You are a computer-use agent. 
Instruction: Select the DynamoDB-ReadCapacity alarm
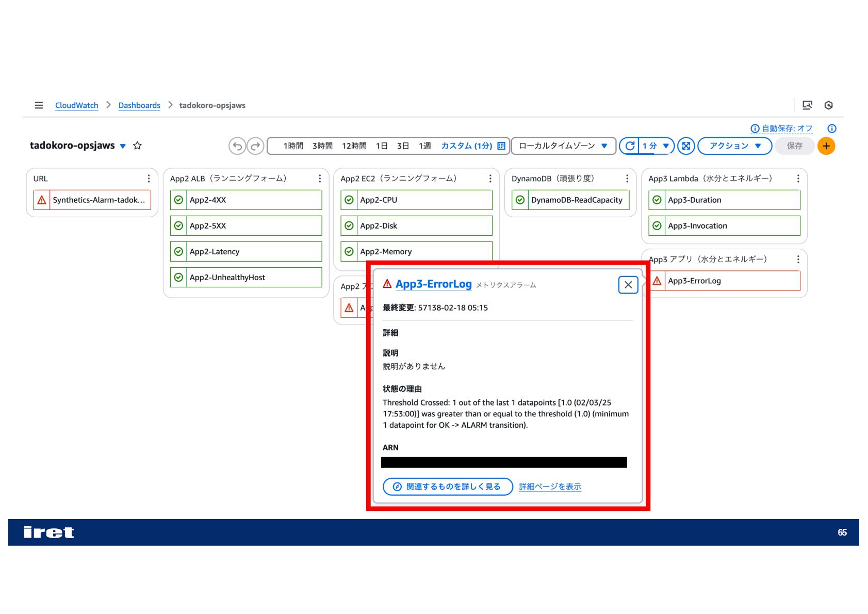coord(570,200)
